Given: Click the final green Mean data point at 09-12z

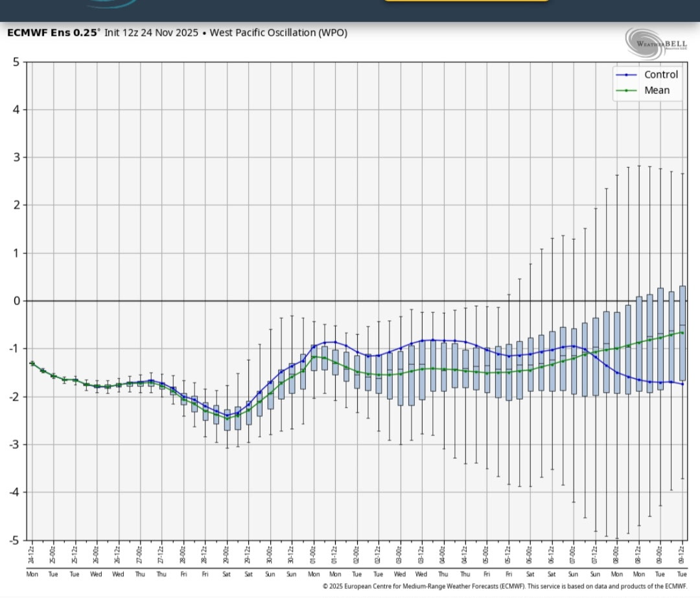Looking at the screenshot, I should pos(682,332).
